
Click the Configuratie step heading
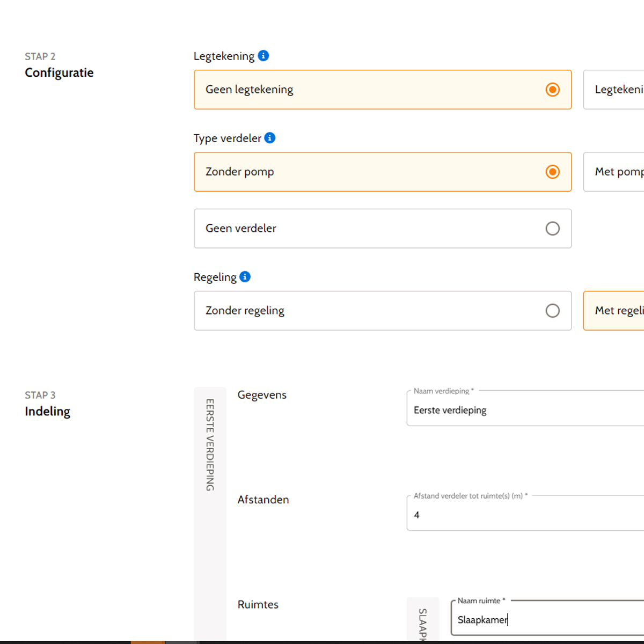point(59,73)
